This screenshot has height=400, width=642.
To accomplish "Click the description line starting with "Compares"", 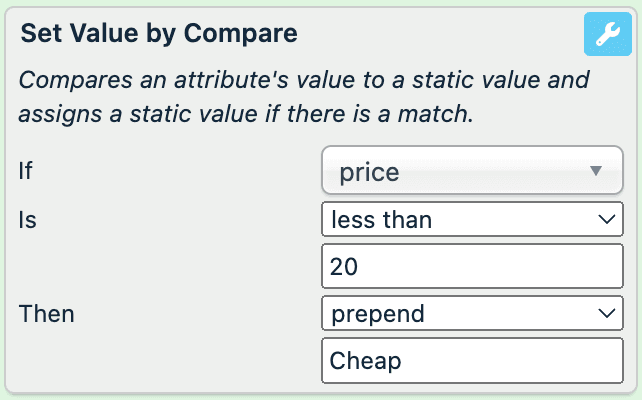I will [x=304, y=80].
